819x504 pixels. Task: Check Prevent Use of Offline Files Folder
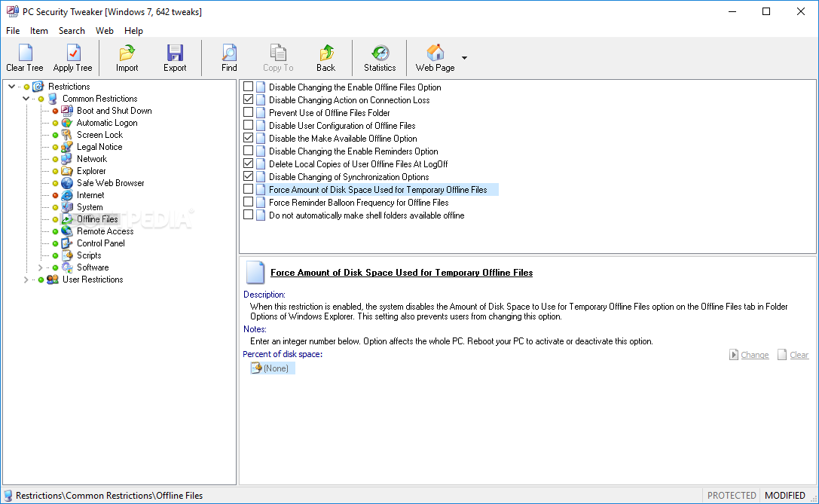click(x=249, y=112)
